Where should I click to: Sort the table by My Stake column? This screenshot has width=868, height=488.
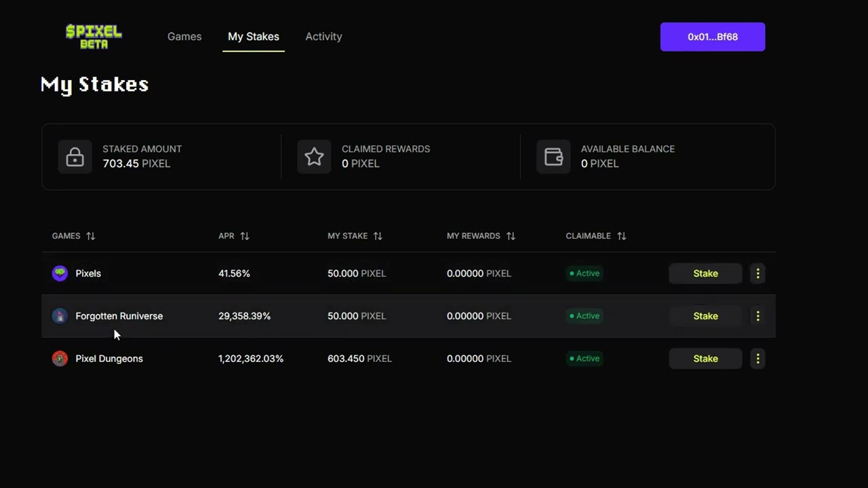pyautogui.click(x=355, y=236)
